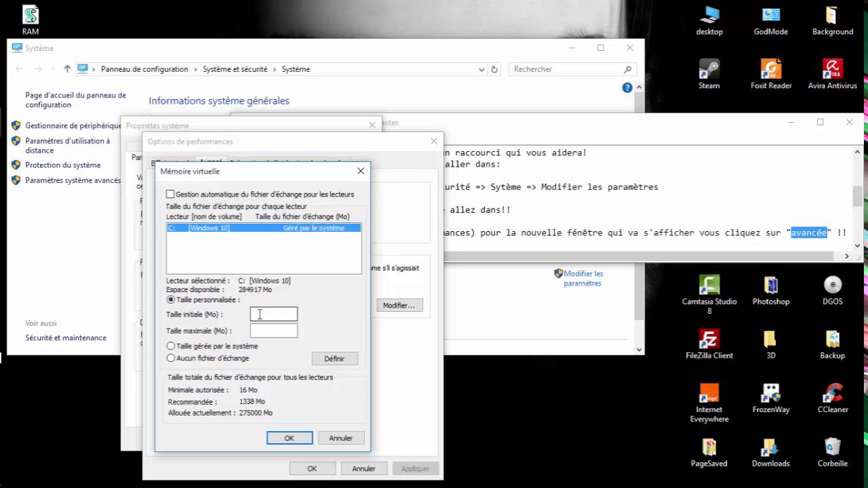Click Page d'accueil du panneau de configuration

click(75, 100)
